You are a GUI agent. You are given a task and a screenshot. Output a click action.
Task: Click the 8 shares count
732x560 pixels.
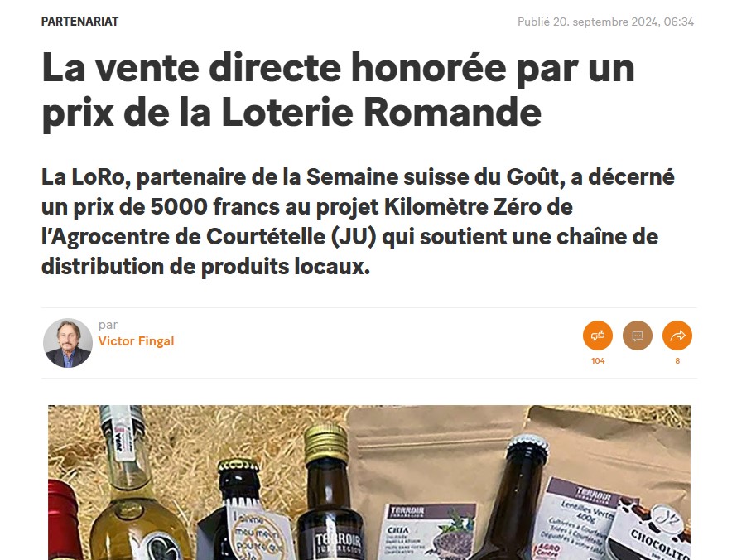point(677,360)
